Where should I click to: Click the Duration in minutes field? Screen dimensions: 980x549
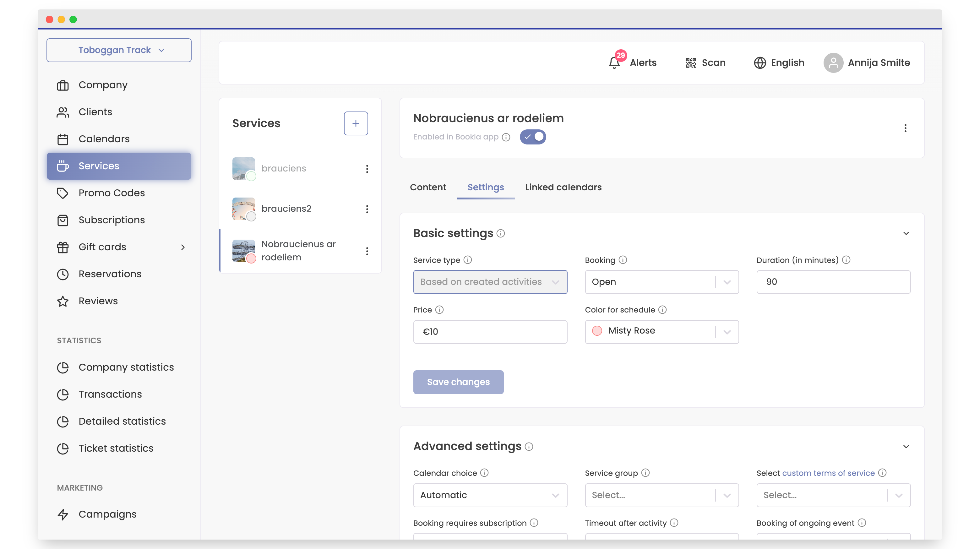(833, 282)
